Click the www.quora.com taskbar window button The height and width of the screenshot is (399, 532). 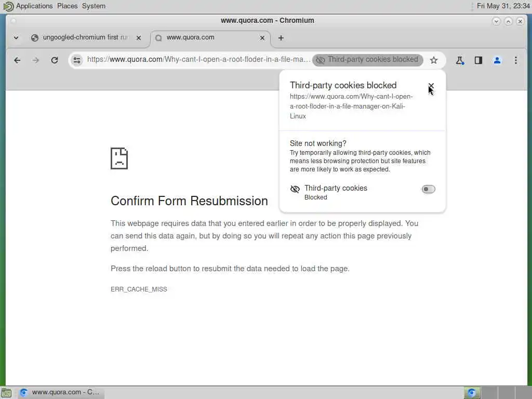[61, 392]
